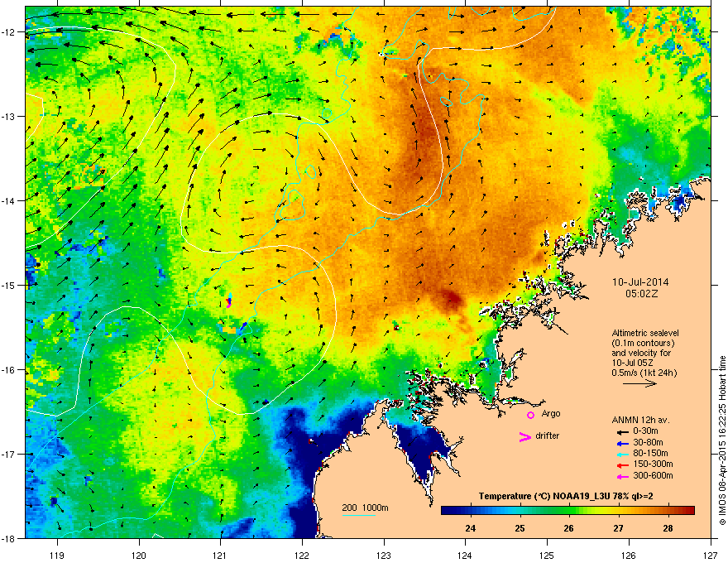The image size is (728, 563).
Task: Click the Altimetric sealevel text
Action: [x=645, y=333]
